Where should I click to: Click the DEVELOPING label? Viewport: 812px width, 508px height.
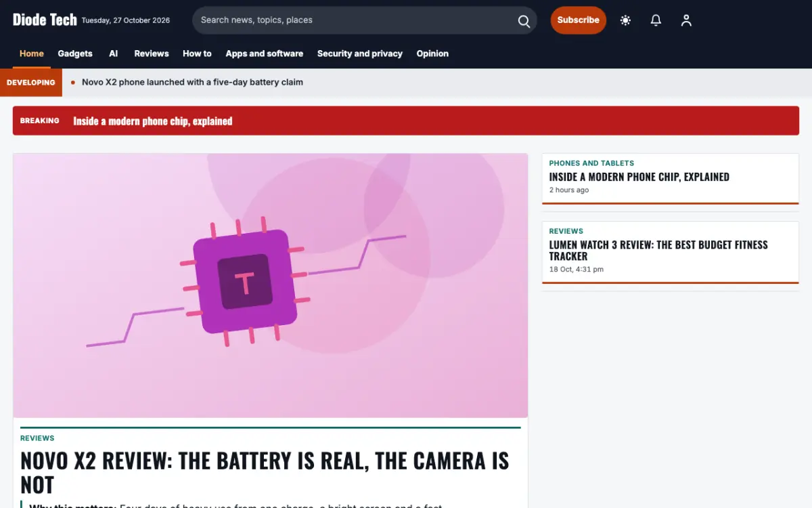coord(31,83)
